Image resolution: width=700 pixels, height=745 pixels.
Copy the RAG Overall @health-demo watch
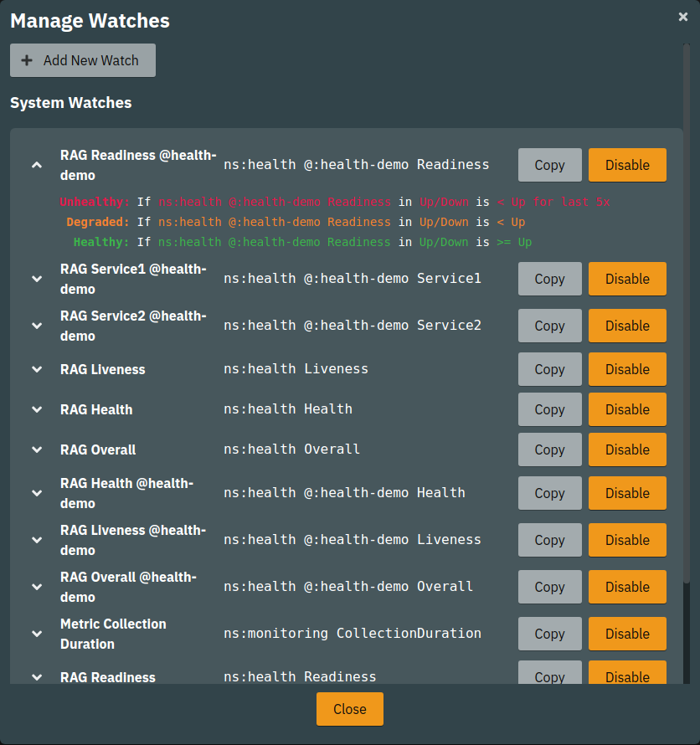[x=549, y=587]
